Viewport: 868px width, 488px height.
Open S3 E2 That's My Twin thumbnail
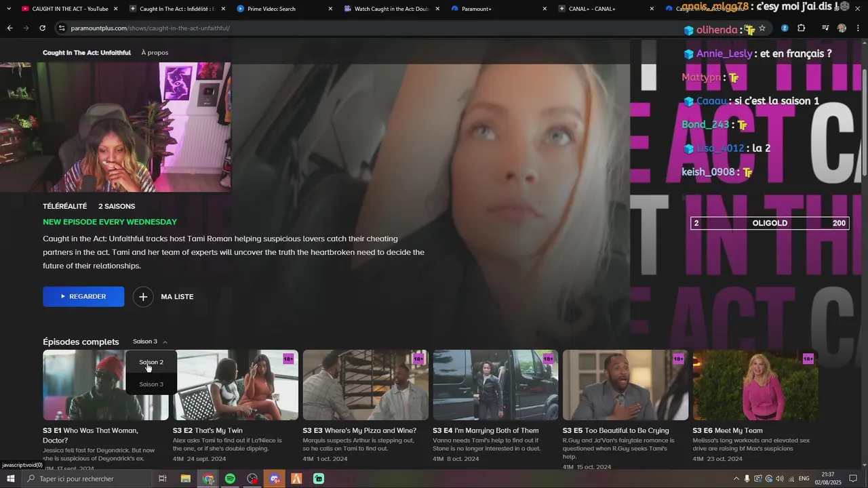point(235,385)
